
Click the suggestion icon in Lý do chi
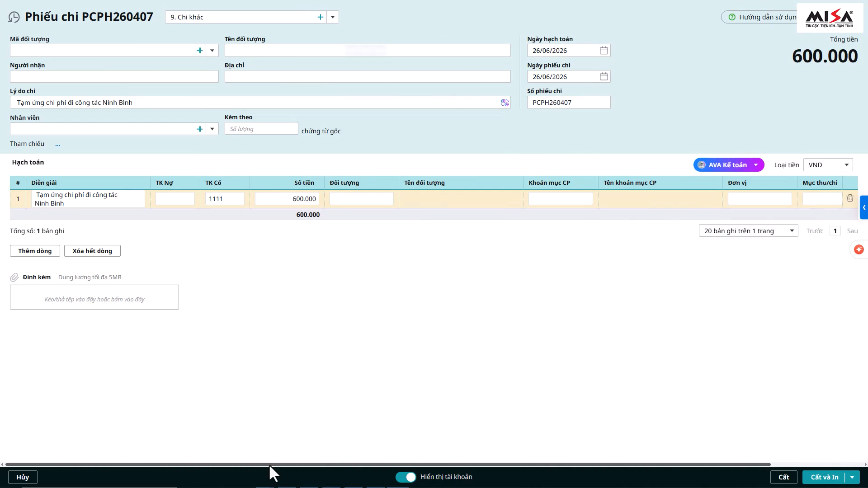505,103
